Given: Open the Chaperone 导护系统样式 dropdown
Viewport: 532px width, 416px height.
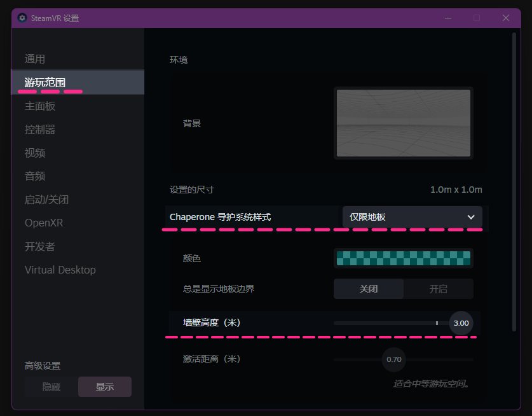Looking at the screenshot, I should point(413,217).
